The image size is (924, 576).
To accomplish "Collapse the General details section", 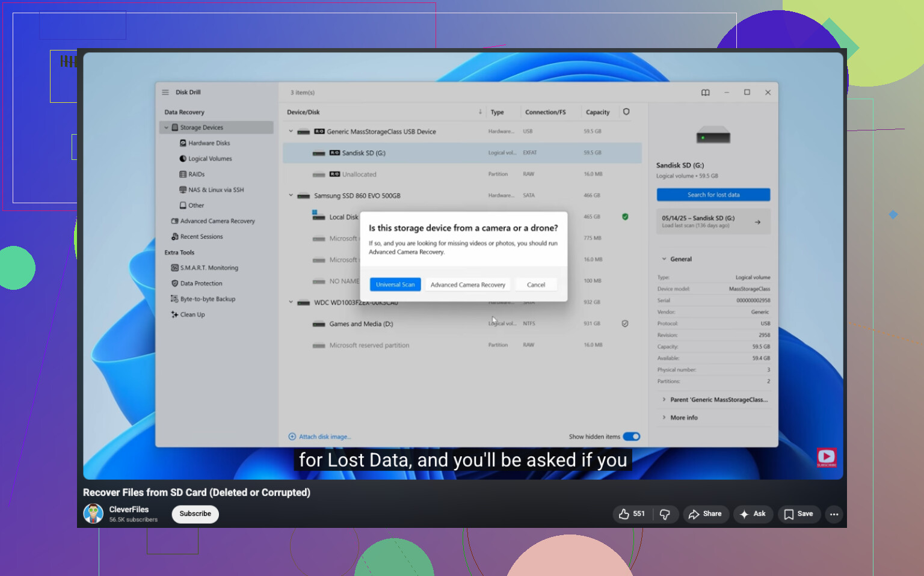I will [664, 259].
